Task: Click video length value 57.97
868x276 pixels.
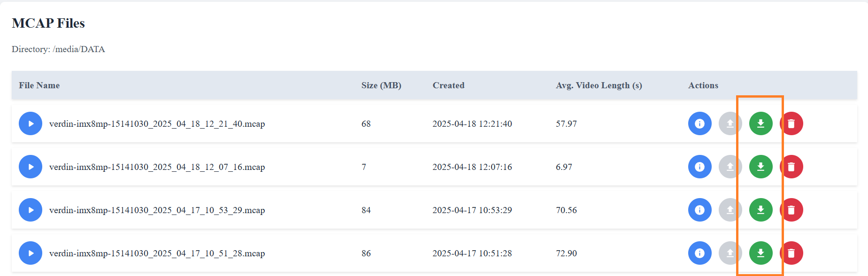Action: 566,124
